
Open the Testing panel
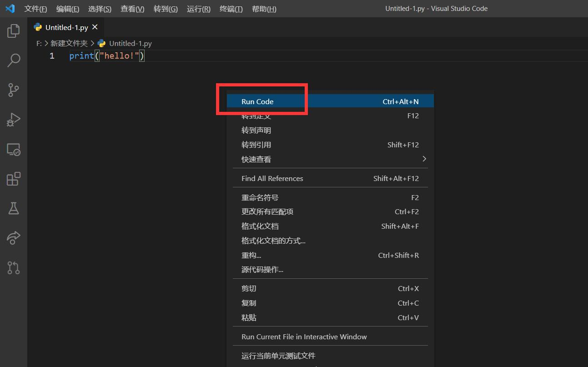[x=13, y=208]
